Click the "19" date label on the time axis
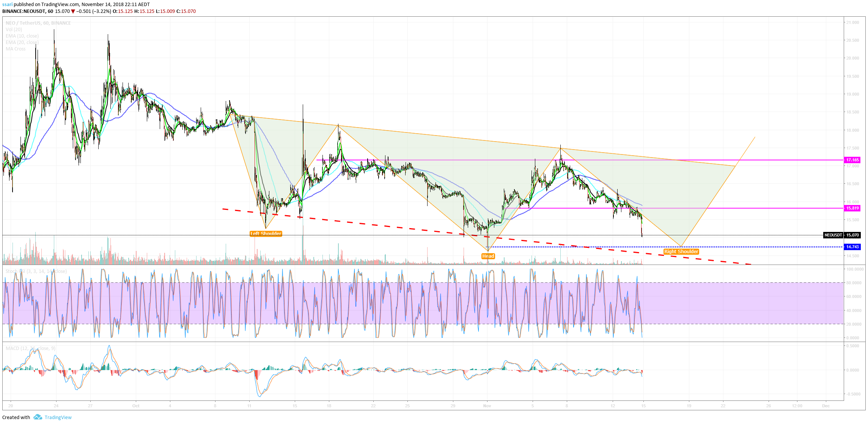 pos(689,406)
